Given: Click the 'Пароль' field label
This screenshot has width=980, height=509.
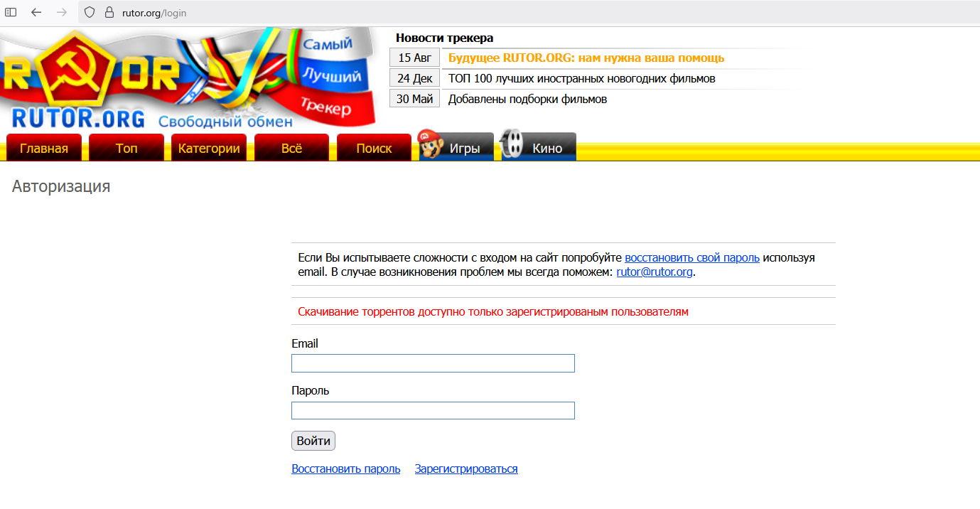Looking at the screenshot, I should [x=311, y=390].
